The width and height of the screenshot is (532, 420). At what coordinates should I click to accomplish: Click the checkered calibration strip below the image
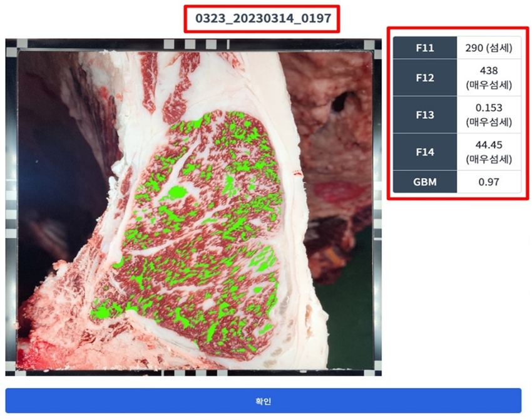[x=188, y=373]
